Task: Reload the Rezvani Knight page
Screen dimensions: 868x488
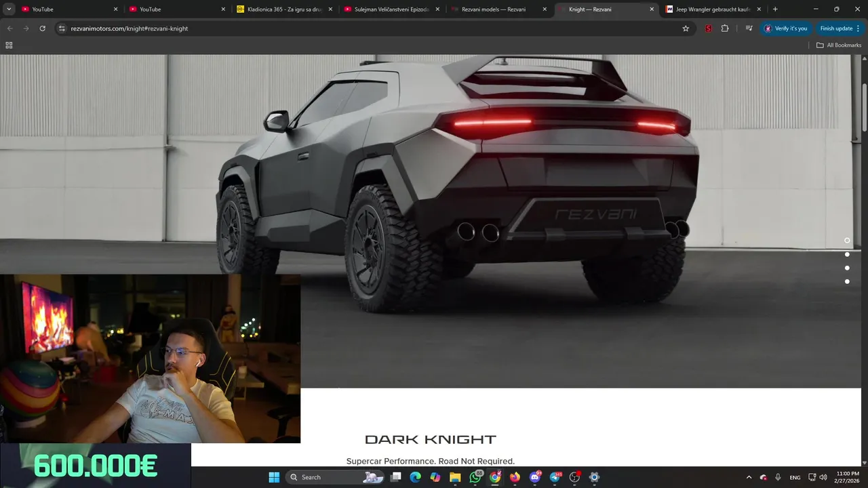Action: coord(42,28)
